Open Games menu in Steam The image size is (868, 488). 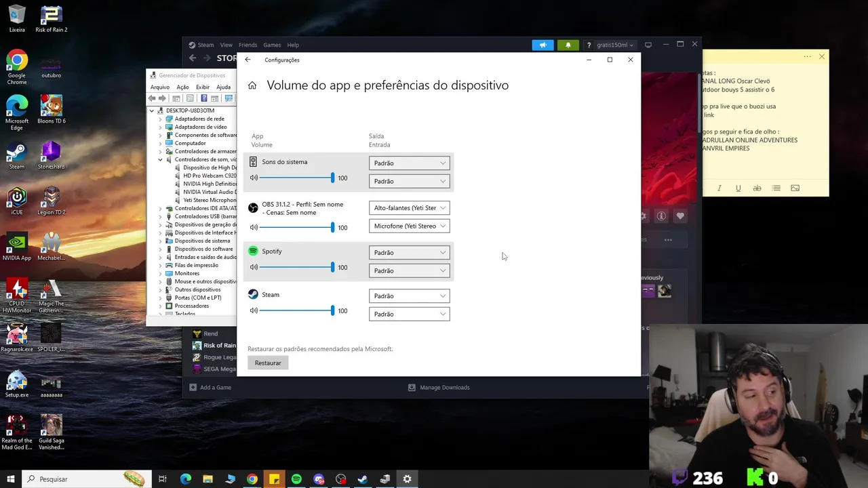click(272, 45)
